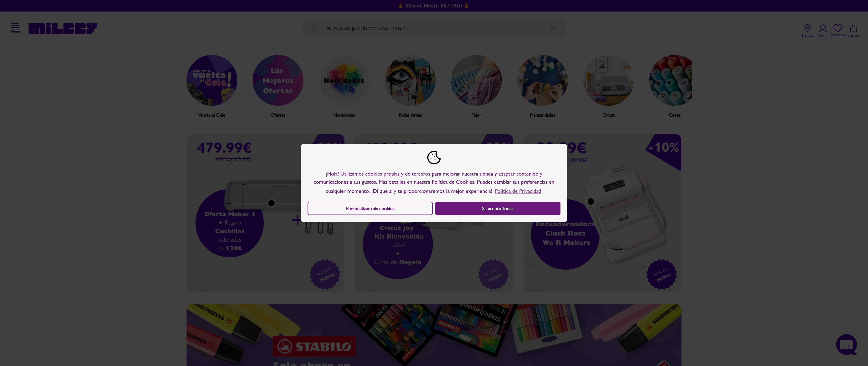Accept all cookies with Sí, acepto todas

(497, 208)
